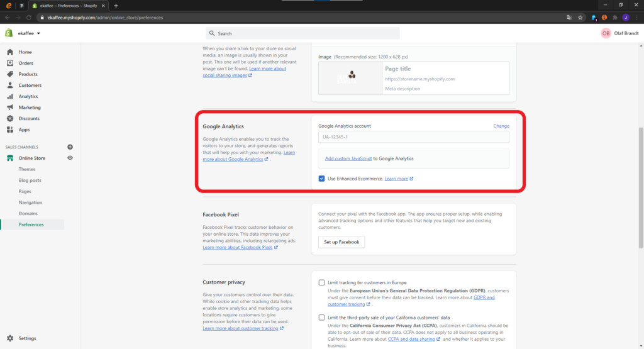Click the Olaf Brandt account name

(626, 33)
